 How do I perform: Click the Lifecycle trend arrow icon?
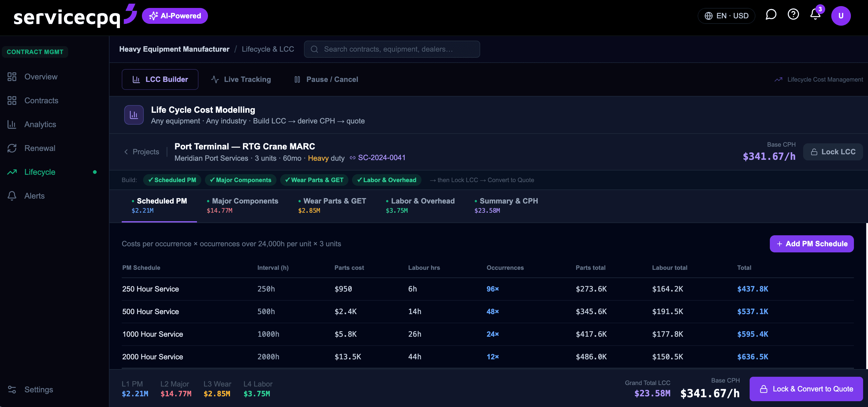click(x=12, y=172)
